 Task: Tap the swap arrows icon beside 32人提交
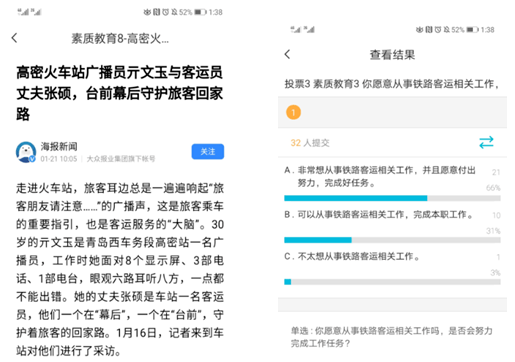(x=486, y=142)
